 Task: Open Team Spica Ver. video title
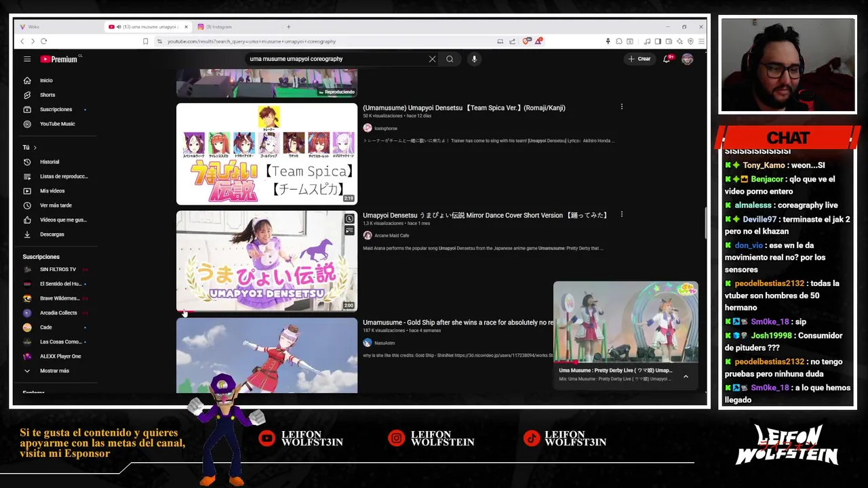(464, 108)
